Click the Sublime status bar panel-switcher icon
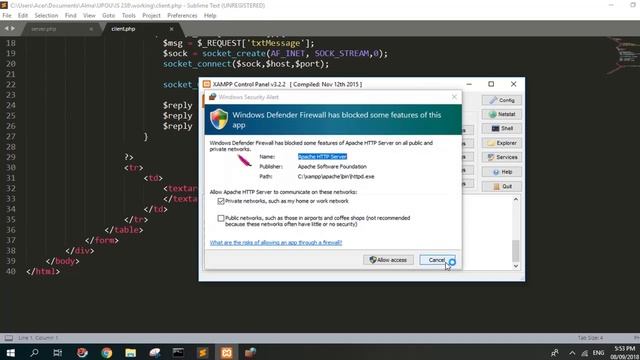640x360 pixels. pyautogui.click(x=9, y=338)
